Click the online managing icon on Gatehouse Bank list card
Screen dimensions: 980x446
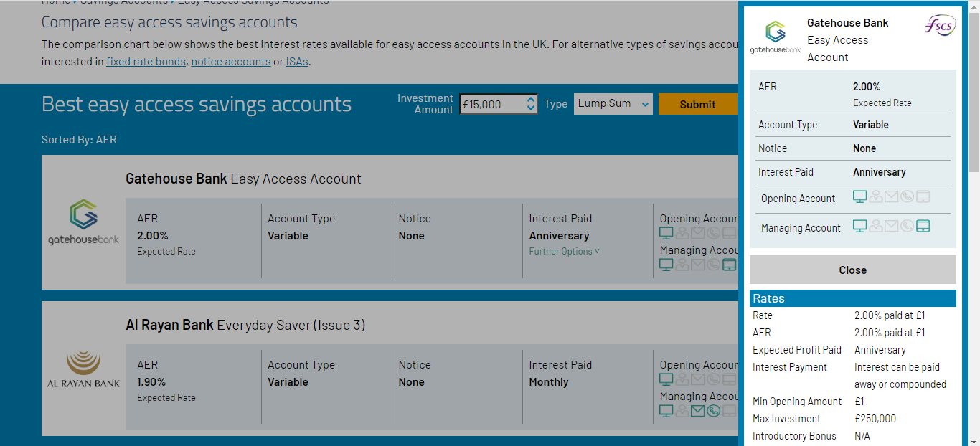click(666, 265)
